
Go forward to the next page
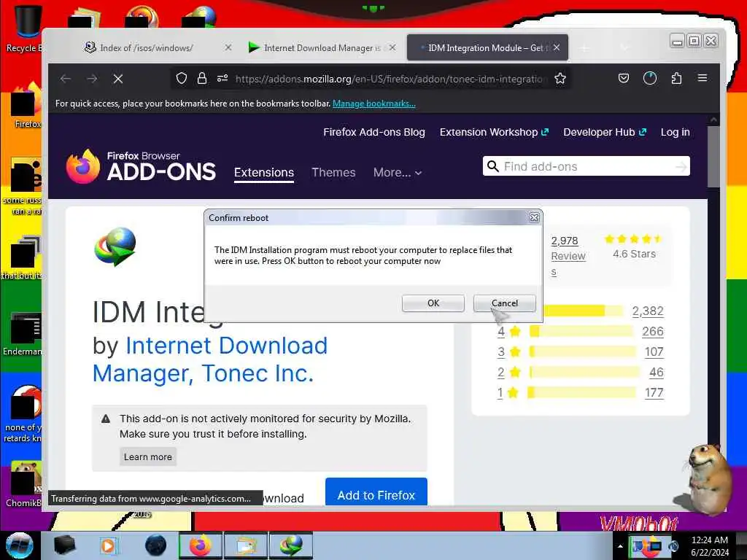[x=92, y=79]
